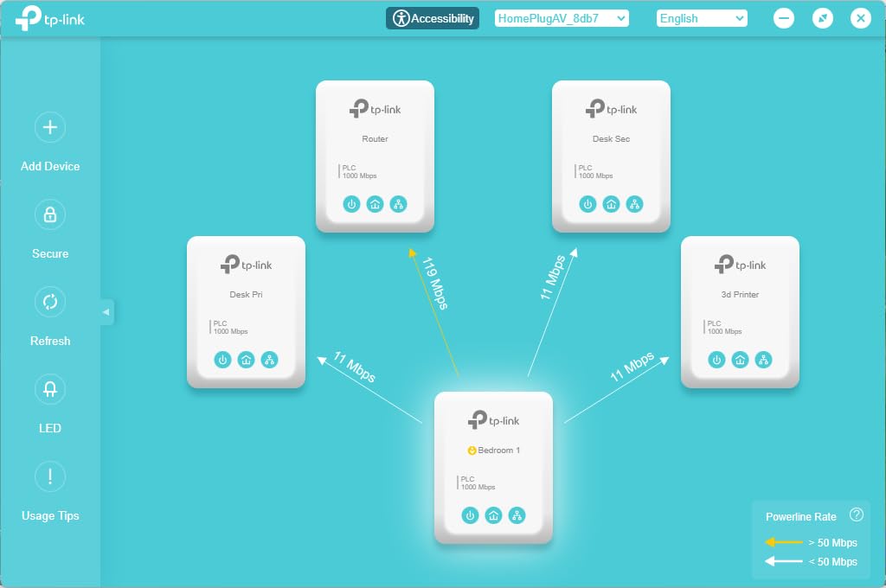The width and height of the screenshot is (886, 588).
Task: Click the power icon on Desk Sec adapter
Action: pos(587,204)
